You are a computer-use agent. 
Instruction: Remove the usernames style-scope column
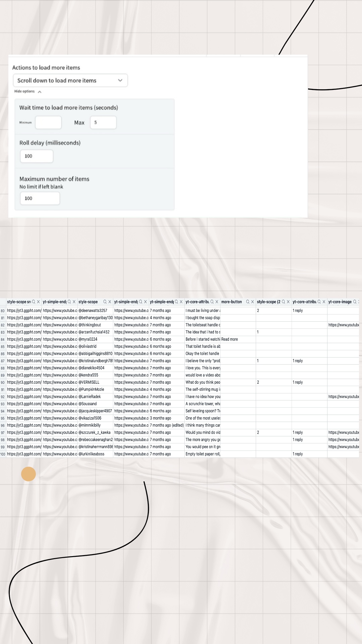(110, 302)
